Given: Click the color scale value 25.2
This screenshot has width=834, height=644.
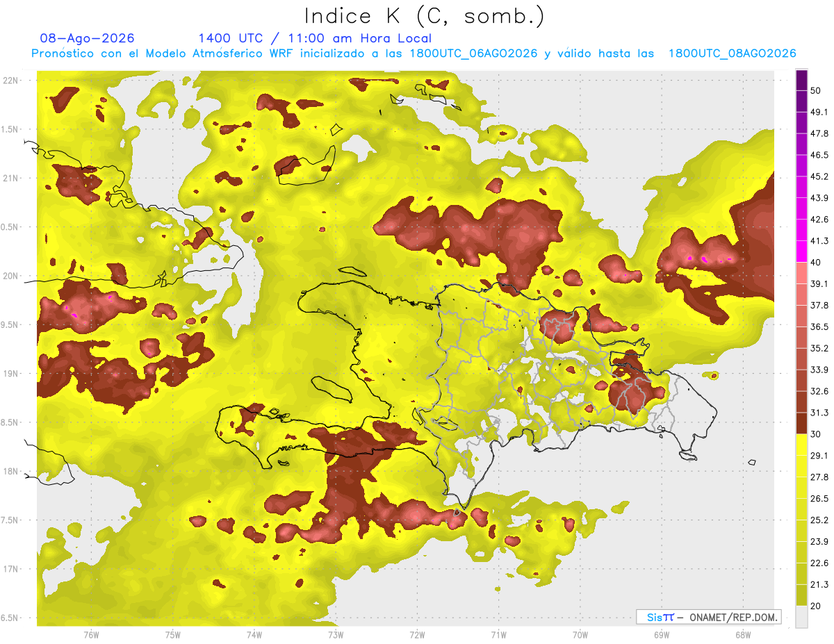Looking at the screenshot, I should [819, 520].
